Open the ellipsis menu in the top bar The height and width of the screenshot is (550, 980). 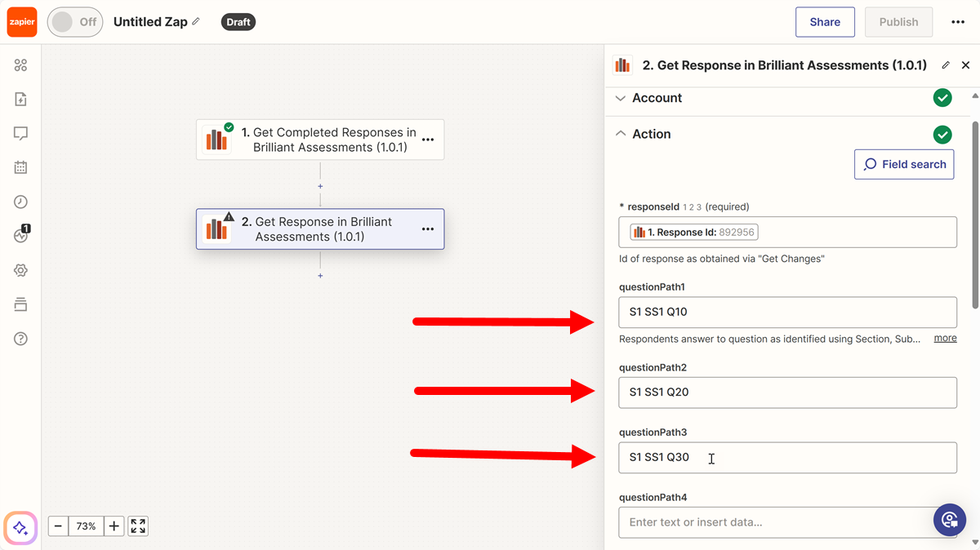point(957,22)
